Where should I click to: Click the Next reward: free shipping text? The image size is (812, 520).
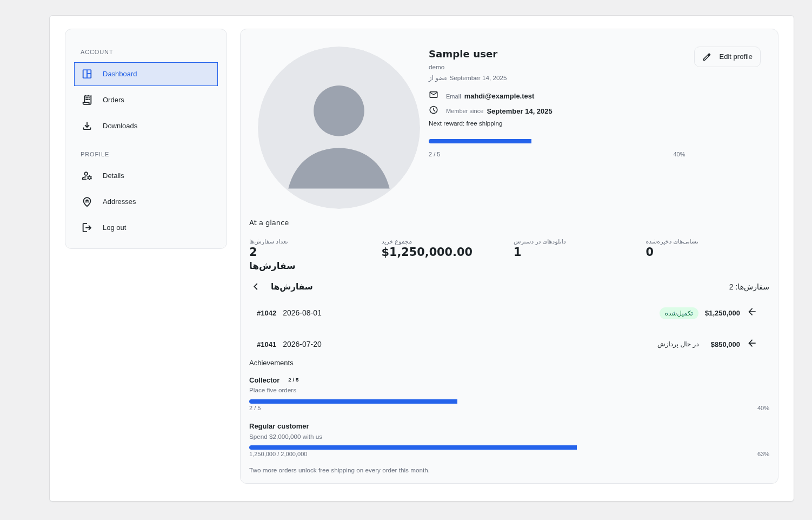tap(465, 123)
